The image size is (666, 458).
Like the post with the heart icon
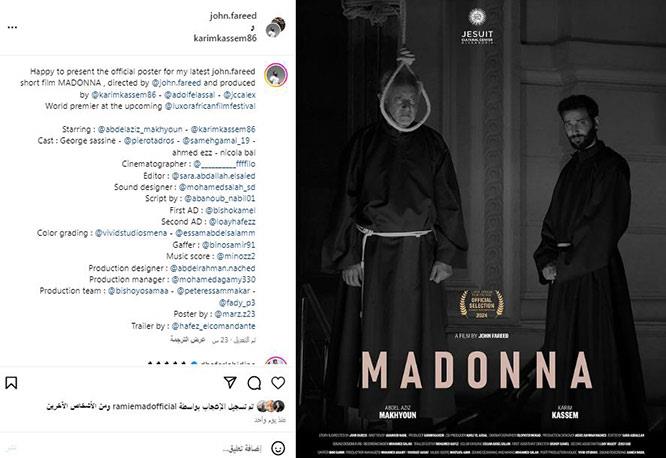click(x=278, y=383)
